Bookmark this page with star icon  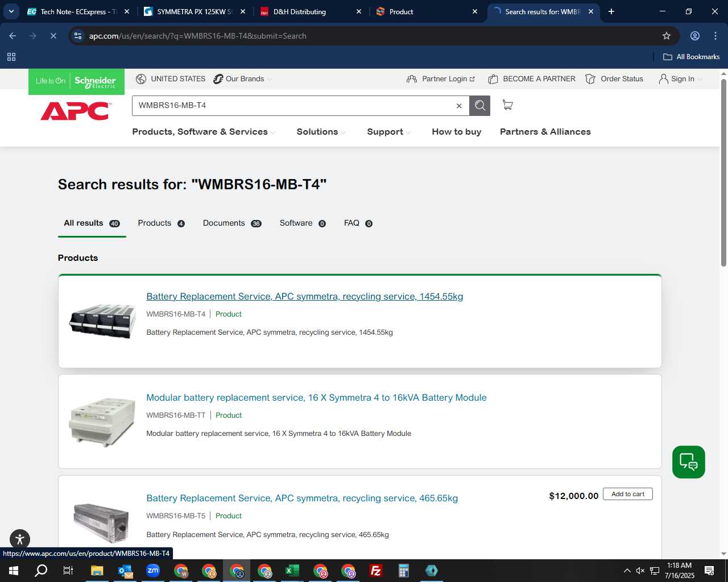[x=667, y=36]
